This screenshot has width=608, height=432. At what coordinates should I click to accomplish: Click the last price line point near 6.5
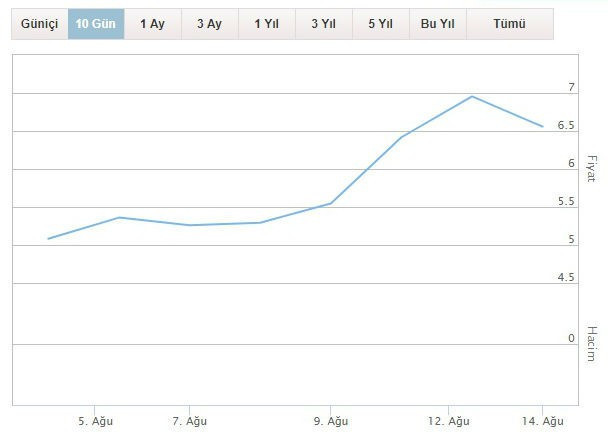[542, 126]
